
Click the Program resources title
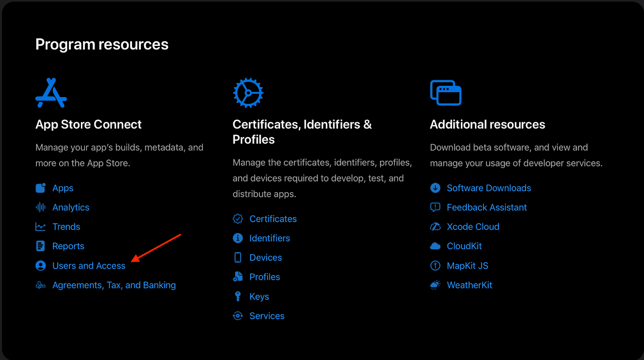[x=102, y=44]
